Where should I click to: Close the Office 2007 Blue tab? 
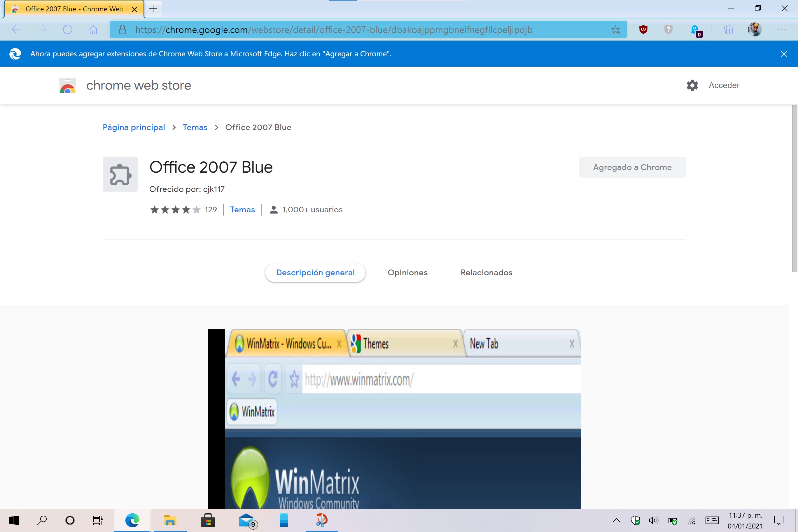click(134, 9)
